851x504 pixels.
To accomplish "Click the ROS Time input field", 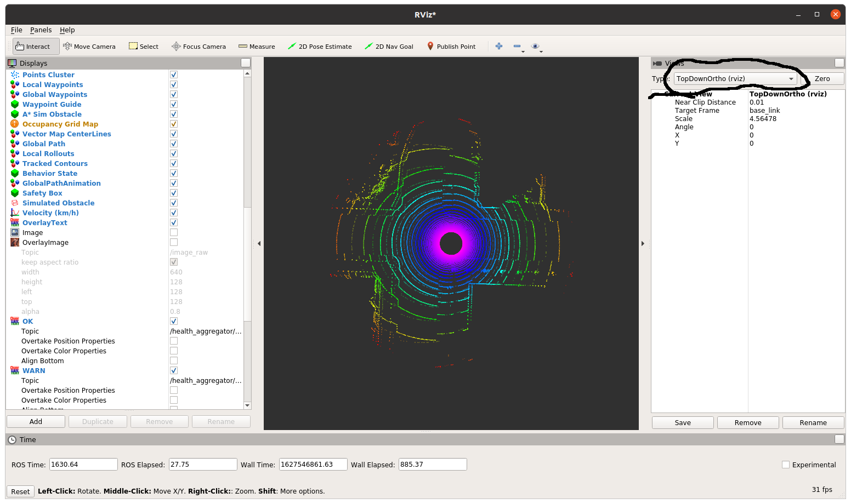I will [83, 464].
